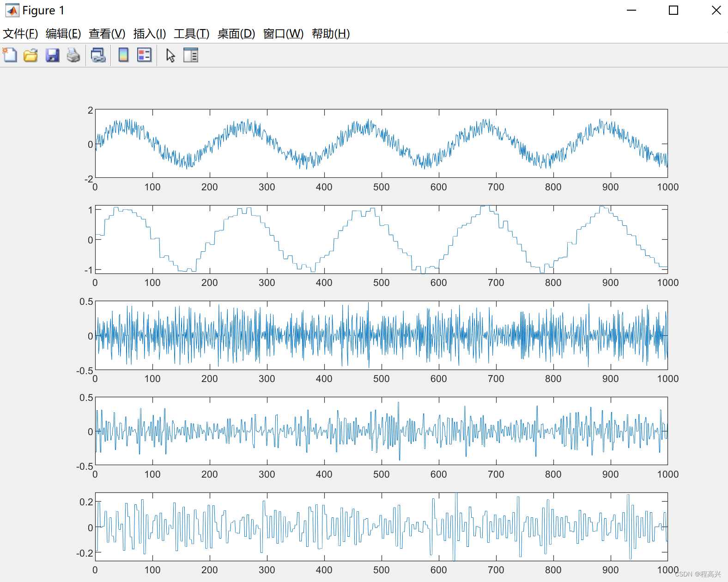The width and height of the screenshot is (728, 582).
Task: Click the first subplot noisy sine wave
Action: pos(382,144)
